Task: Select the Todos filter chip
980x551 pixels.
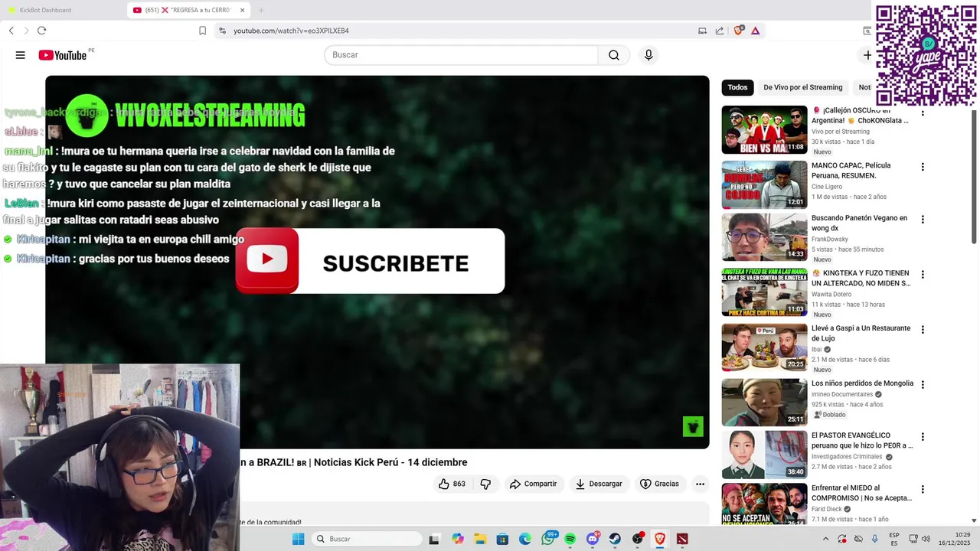Action: point(737,87)
